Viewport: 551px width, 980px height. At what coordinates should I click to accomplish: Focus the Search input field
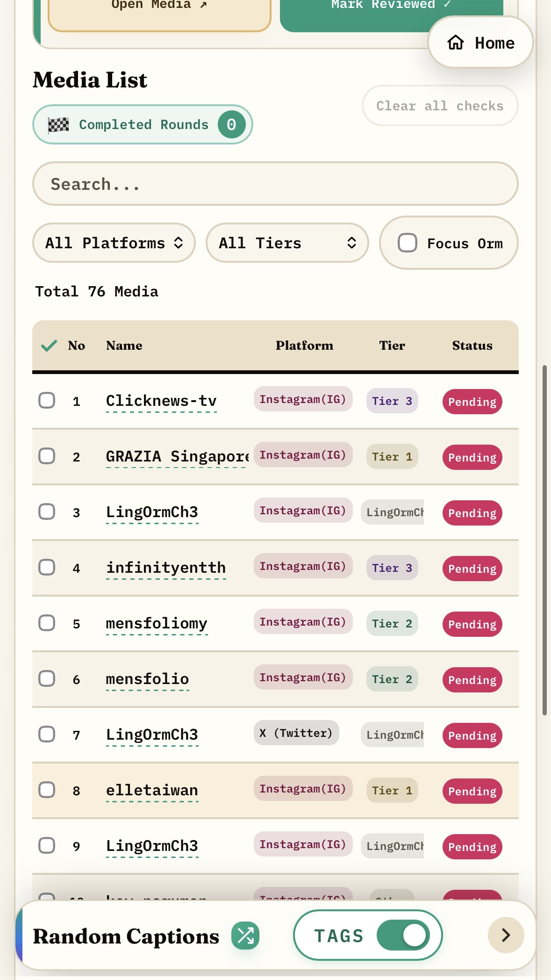(x=275, y=184)
